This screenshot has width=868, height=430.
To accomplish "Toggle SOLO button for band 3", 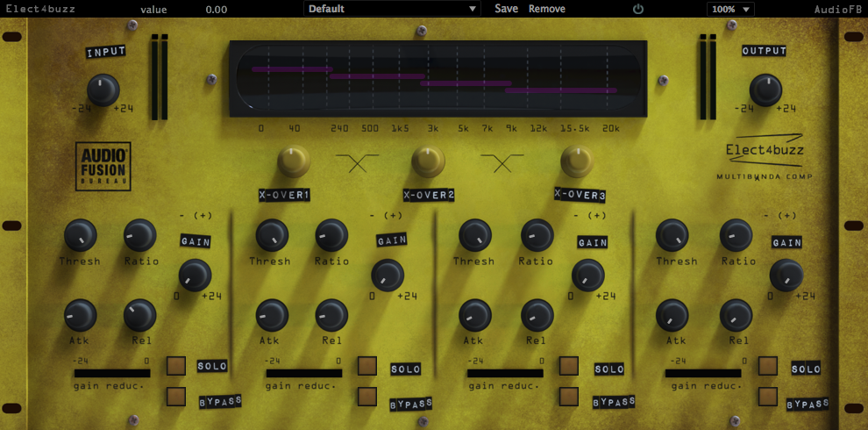I will pyautogui.click(x=568, y=366).
